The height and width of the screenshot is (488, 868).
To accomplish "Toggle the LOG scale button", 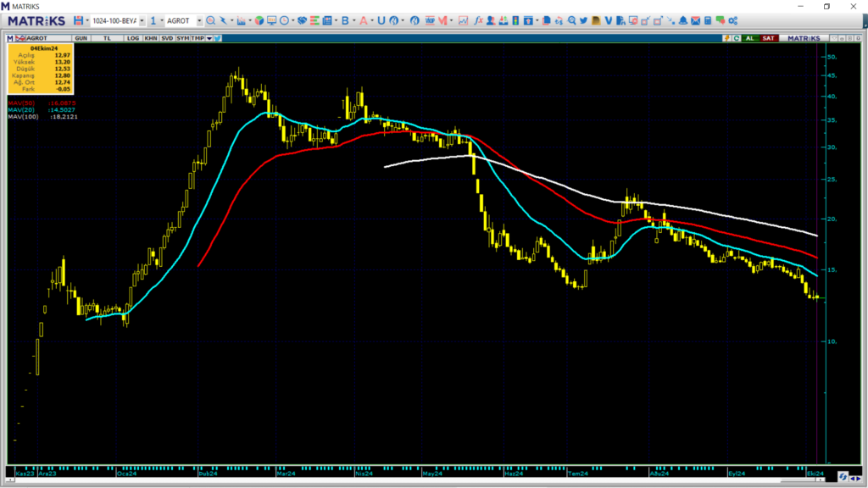I will coord(133,38).
